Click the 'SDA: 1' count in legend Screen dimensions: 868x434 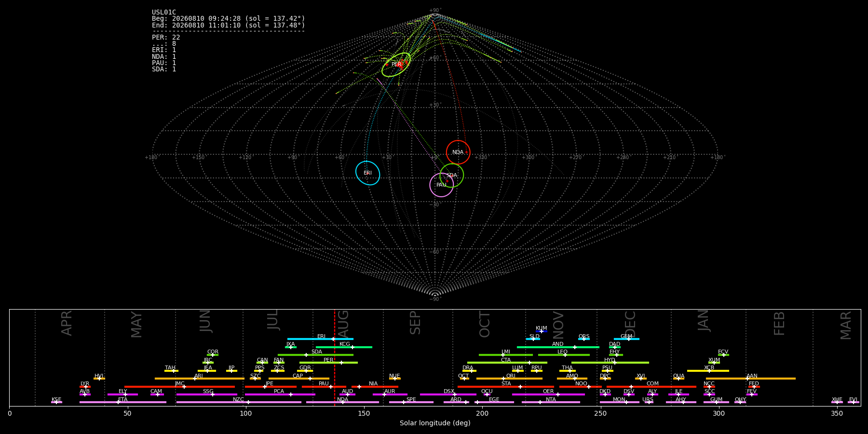[164, 69]
